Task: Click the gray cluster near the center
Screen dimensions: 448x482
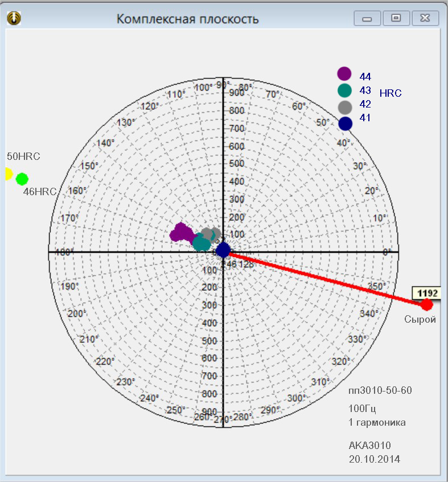Action: coord(211,234)
